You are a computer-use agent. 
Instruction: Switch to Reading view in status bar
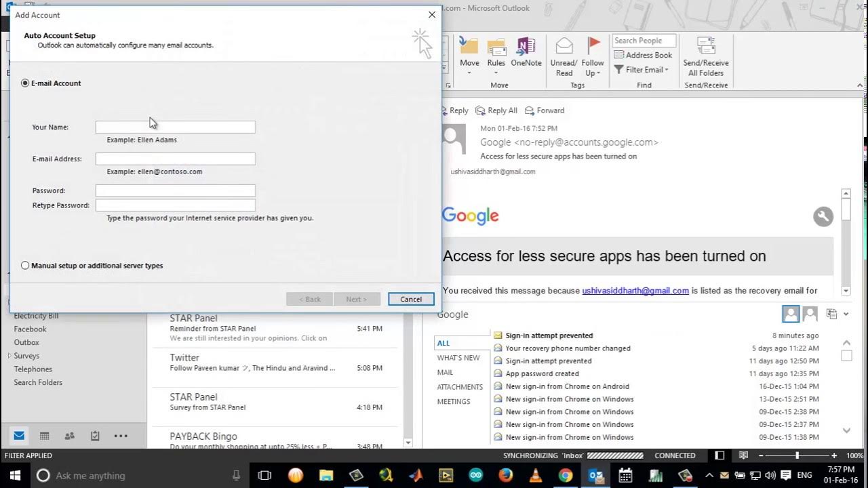click(744, 455)
